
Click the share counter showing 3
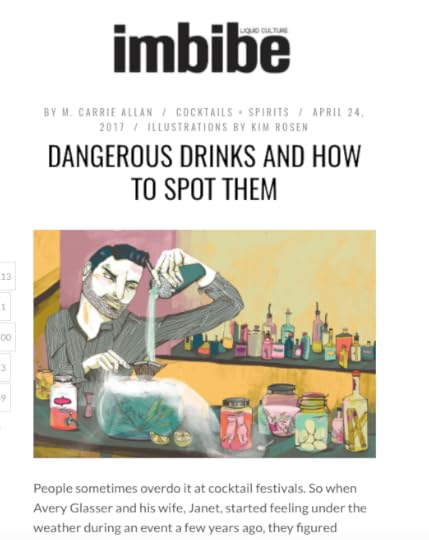(x=5, y=367)
